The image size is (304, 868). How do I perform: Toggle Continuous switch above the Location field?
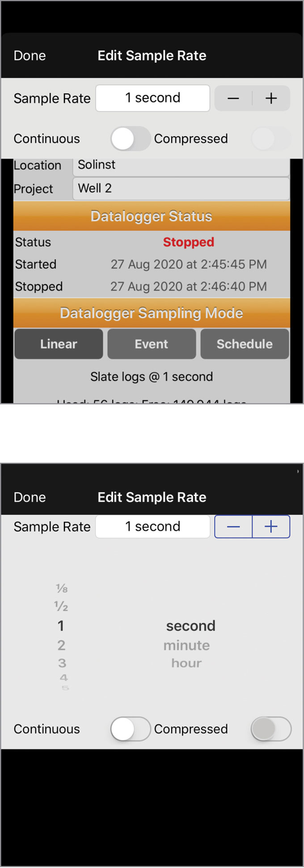pos(130,139)
